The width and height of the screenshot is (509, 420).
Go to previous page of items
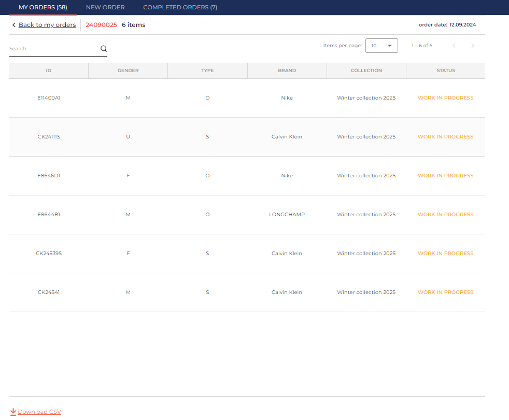click(x=454, y=46)
